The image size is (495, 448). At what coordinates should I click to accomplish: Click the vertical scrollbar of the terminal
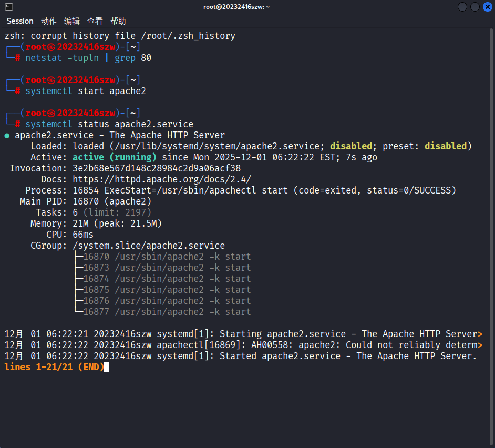point(491,237)
